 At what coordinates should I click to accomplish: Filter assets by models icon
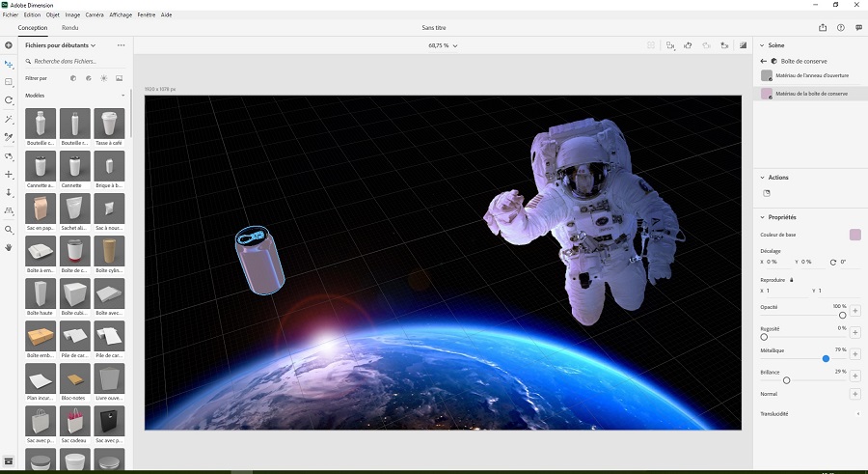[73, 78]
